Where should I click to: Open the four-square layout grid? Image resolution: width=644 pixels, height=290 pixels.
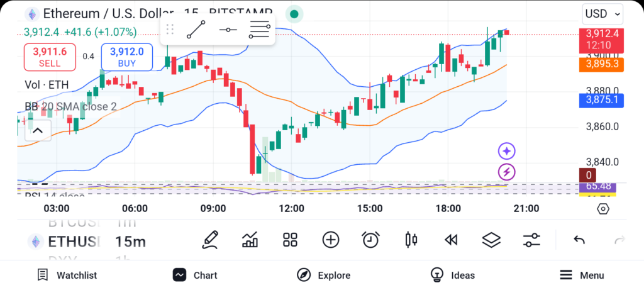coord(290,240)
